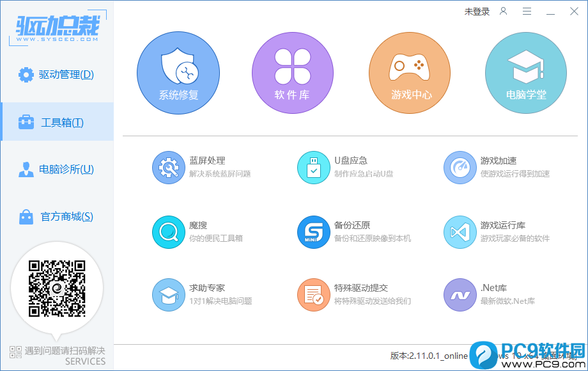The image size is (588, 371).
Task: Open the 电脑学堂 computer academy circle
Action: [525, 73]
